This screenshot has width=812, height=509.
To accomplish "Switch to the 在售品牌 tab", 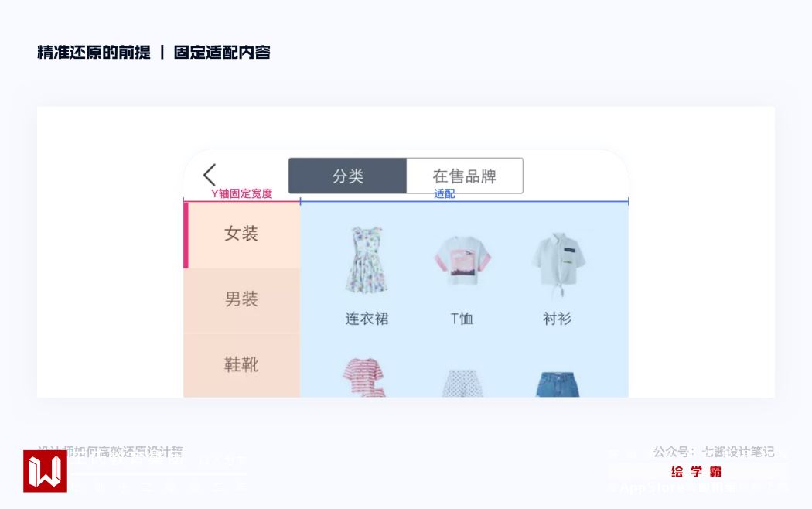I will click(x=465, y=176).
